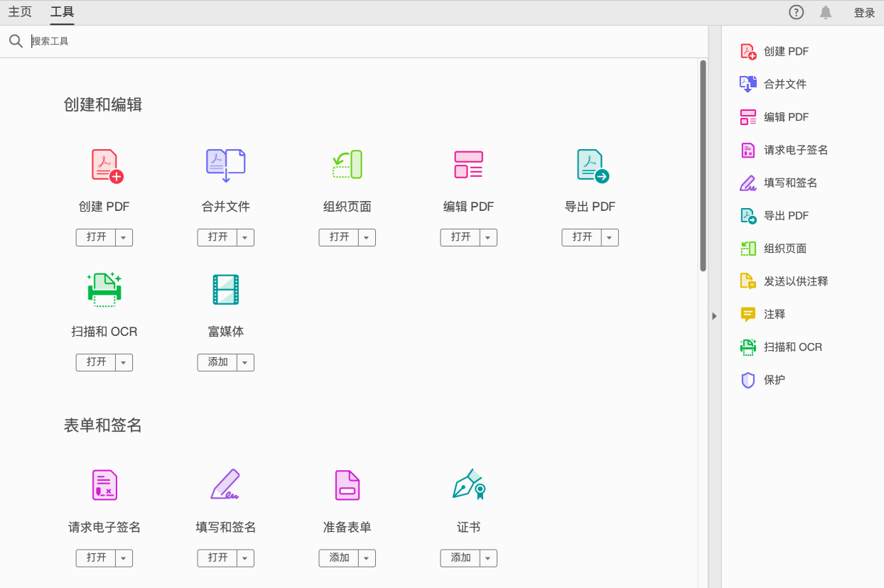The height and width of the screenshot is (588, 884).
Task: Click the 富媒体 film strip icon
Action: click(226, 290)
